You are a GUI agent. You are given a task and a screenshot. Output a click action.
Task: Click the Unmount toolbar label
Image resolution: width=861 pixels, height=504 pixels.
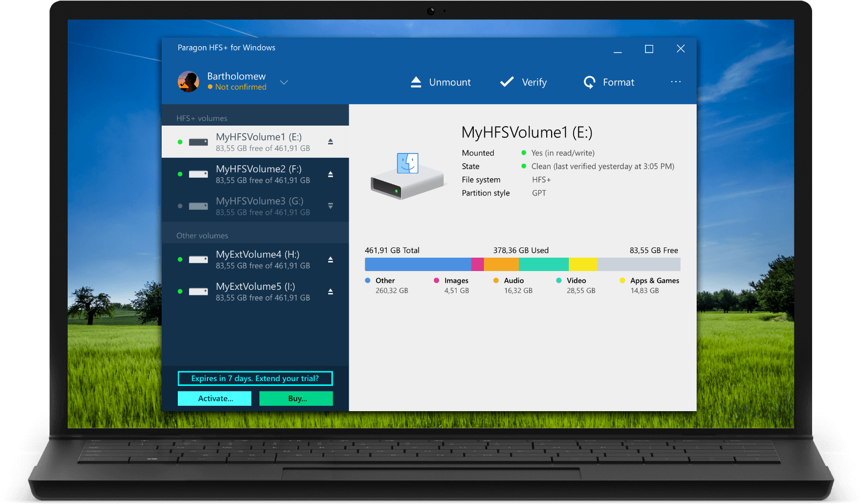(x=450, y=82)
